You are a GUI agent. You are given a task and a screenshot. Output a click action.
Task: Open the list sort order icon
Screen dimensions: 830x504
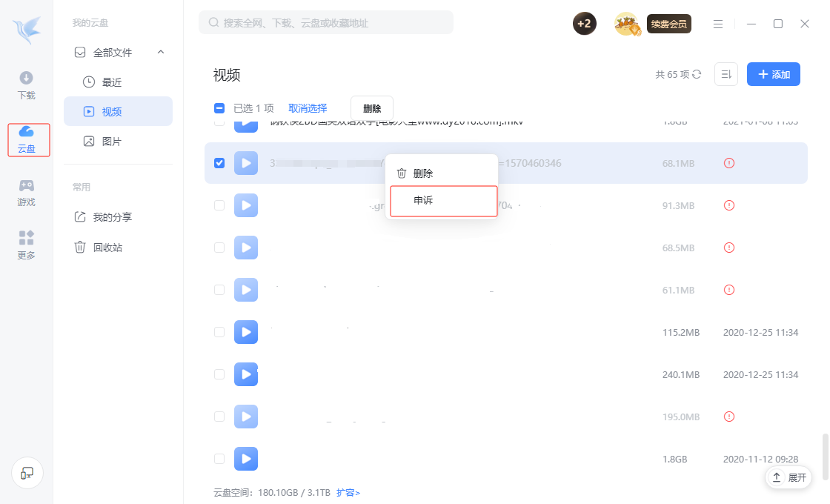(726, 74)
